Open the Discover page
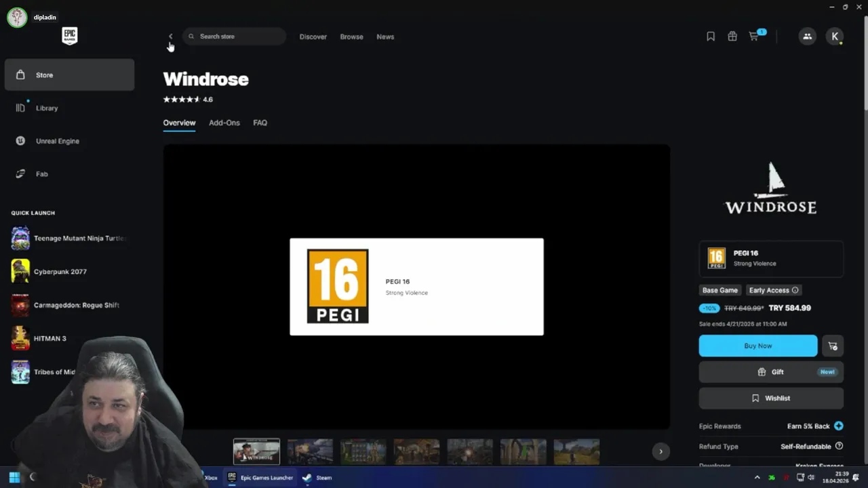Screen dimensions: 868x488 [313, 37]
